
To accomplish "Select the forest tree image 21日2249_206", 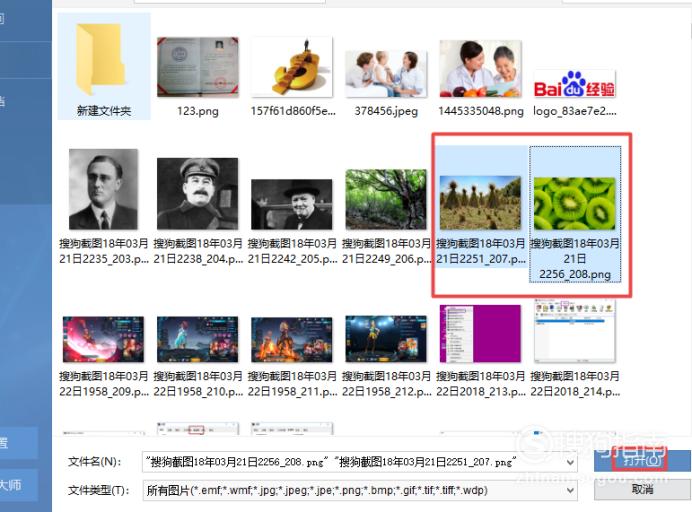I will pyautogui.click(x=386, y=200).
